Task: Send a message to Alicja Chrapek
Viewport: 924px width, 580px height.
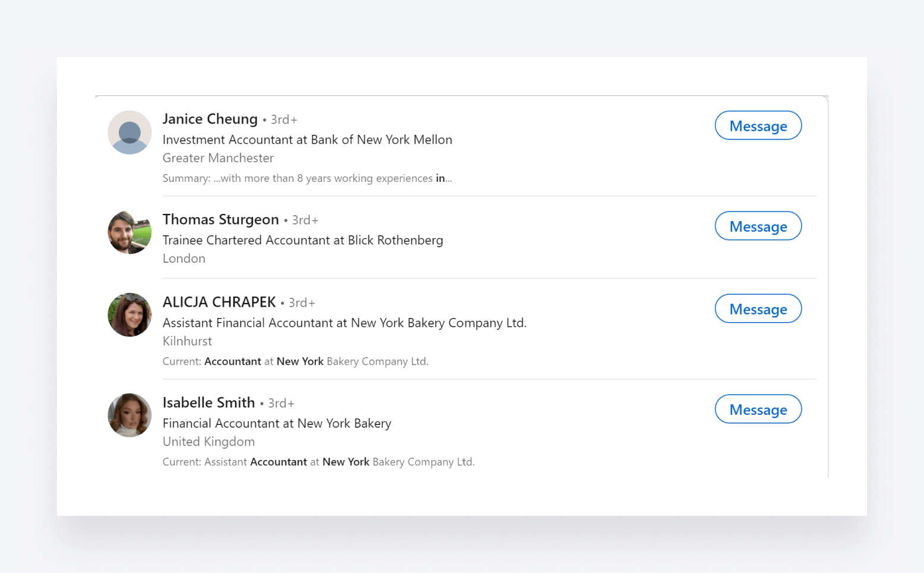Action: click(x=758, y=308)
